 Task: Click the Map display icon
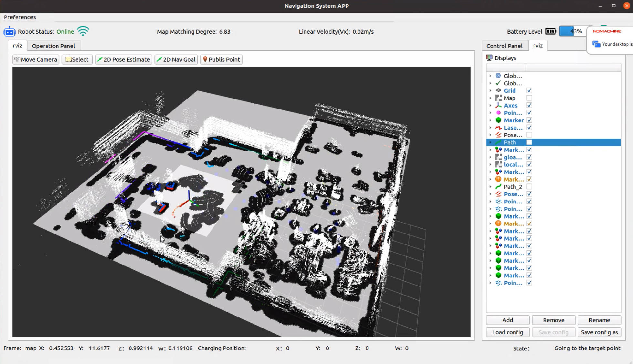(498, 98)
